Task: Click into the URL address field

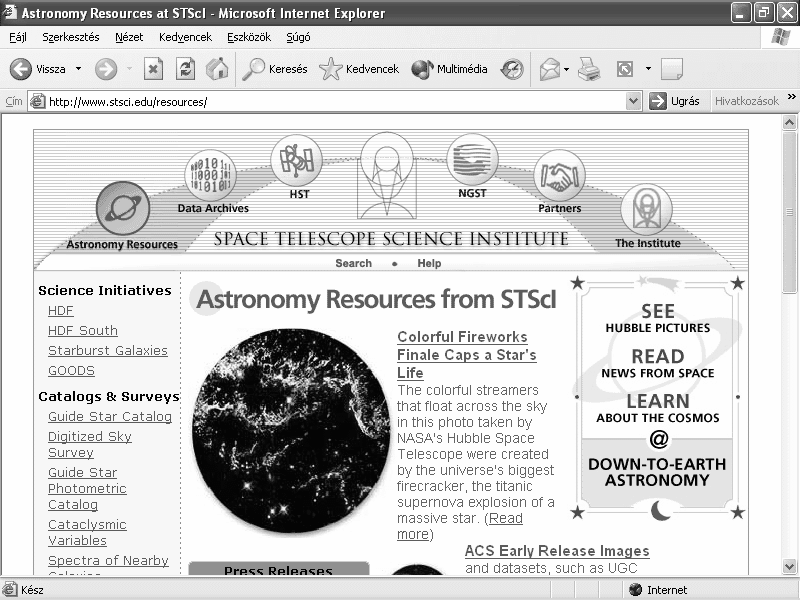Action: (x=334, y=102)
